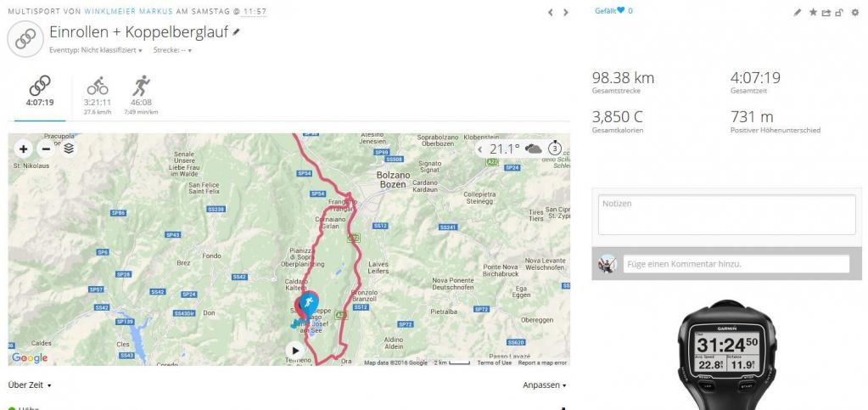Go to the previous activity arrow
The height and width of the screenshot is (410, 868).
pos(551,12)
